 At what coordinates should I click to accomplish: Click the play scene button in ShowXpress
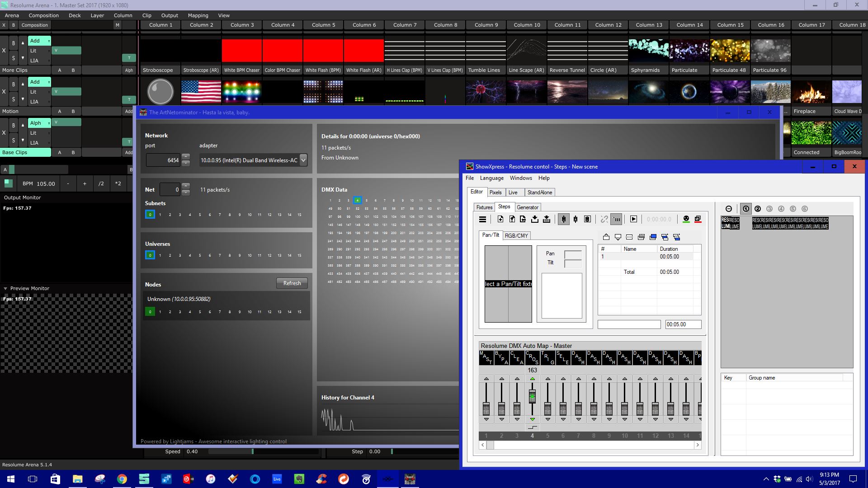coord(633,219)
